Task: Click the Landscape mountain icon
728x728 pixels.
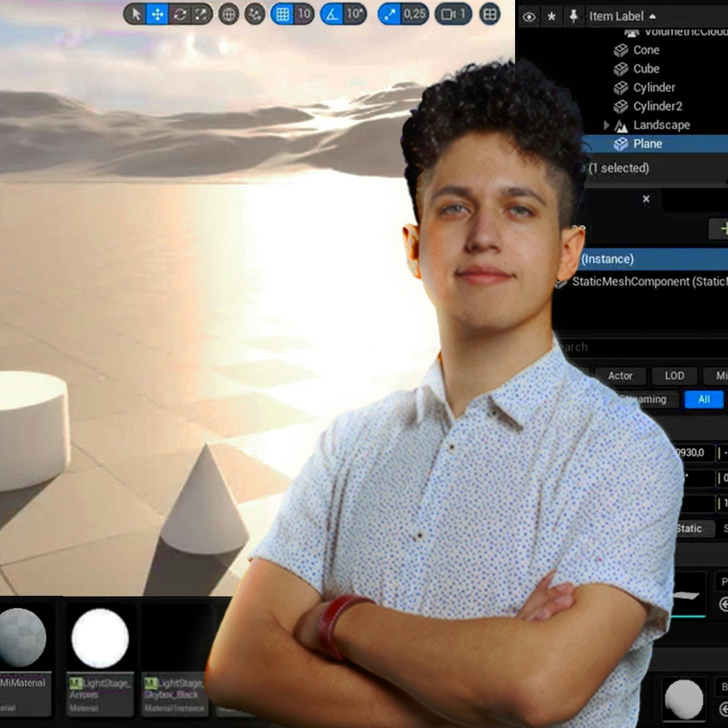Action: pyautogui.click(x=621, y=126)
